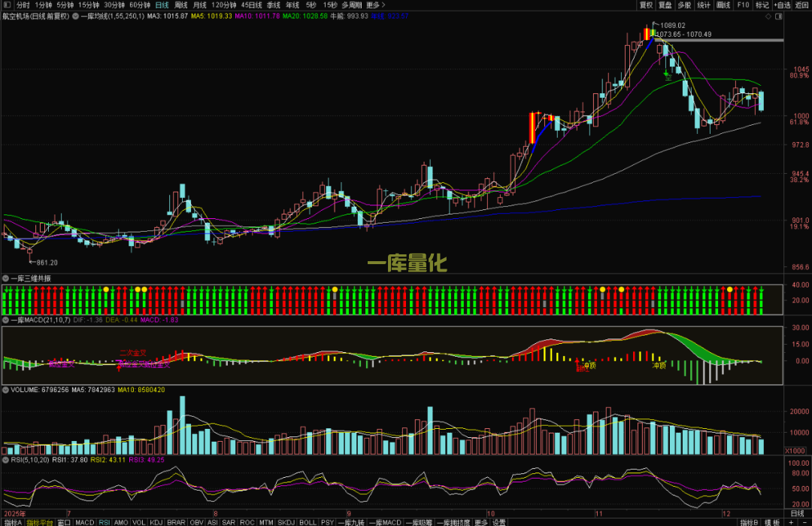
Task: Open the RSI panel header dropdown icon
Action: (5, 459)
